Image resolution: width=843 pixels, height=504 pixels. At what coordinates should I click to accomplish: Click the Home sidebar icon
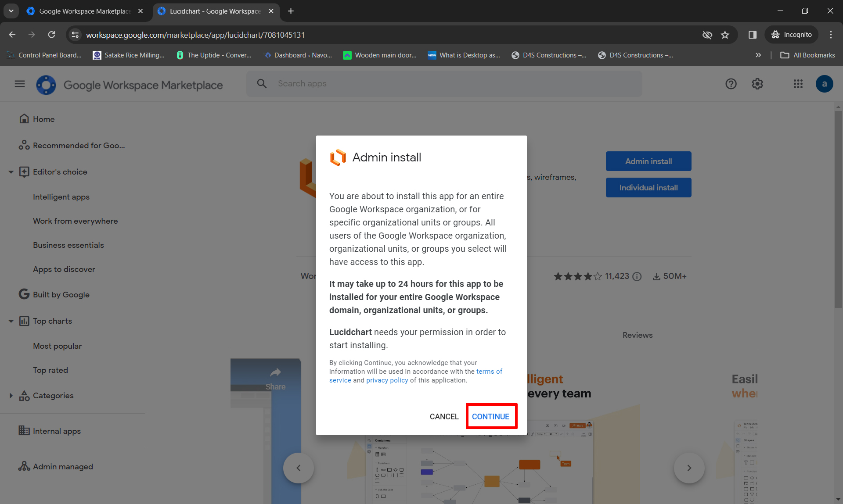click(x=25, y=119)
